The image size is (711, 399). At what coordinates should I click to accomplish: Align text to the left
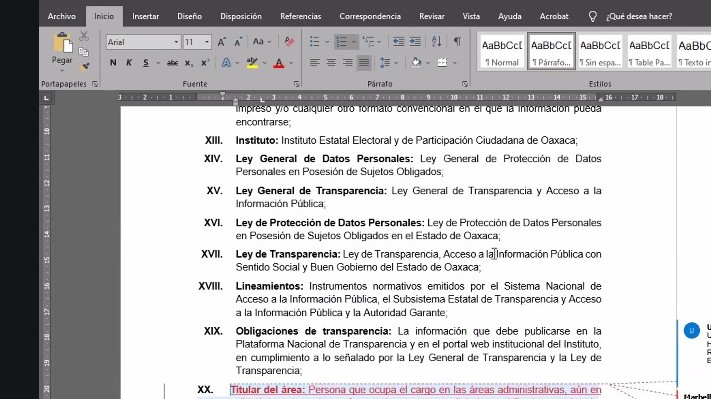click(315, 63)
